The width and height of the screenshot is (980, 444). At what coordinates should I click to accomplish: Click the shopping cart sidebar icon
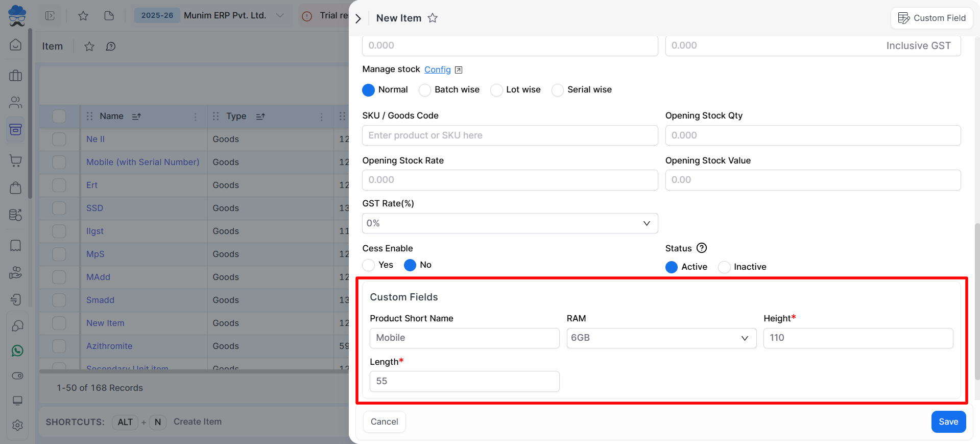(x=16, y=161)
